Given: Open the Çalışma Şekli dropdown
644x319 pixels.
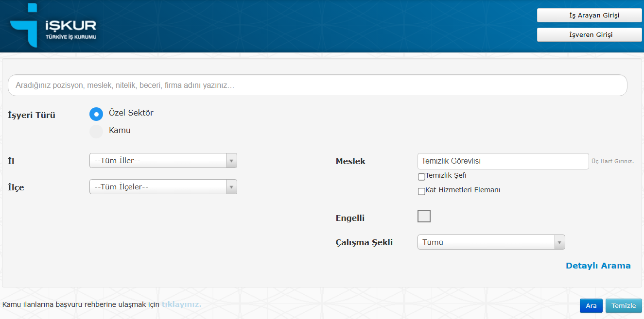Looking at the screenshot, I should 491,242.
